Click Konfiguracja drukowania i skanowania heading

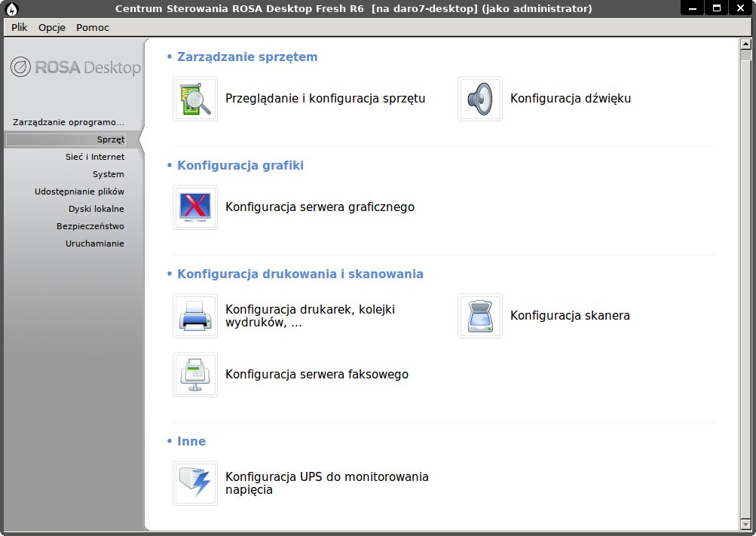coord(301,274)
